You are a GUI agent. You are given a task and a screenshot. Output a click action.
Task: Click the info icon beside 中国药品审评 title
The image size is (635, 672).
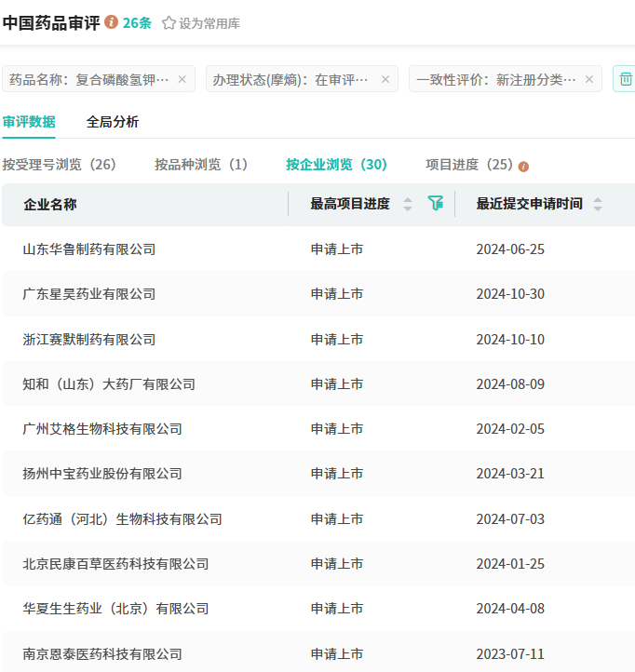pos(112,22)
